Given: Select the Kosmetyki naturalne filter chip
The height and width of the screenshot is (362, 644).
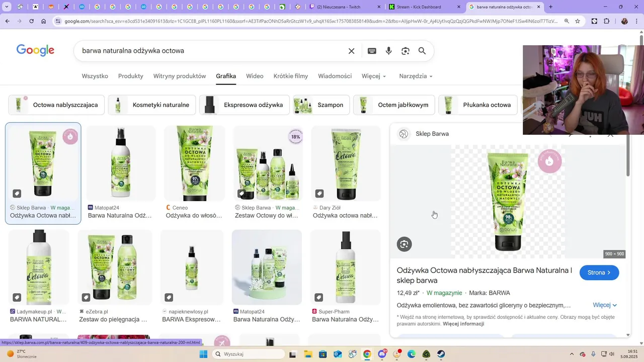Looking at the screenshot, I should pos(152,105).
